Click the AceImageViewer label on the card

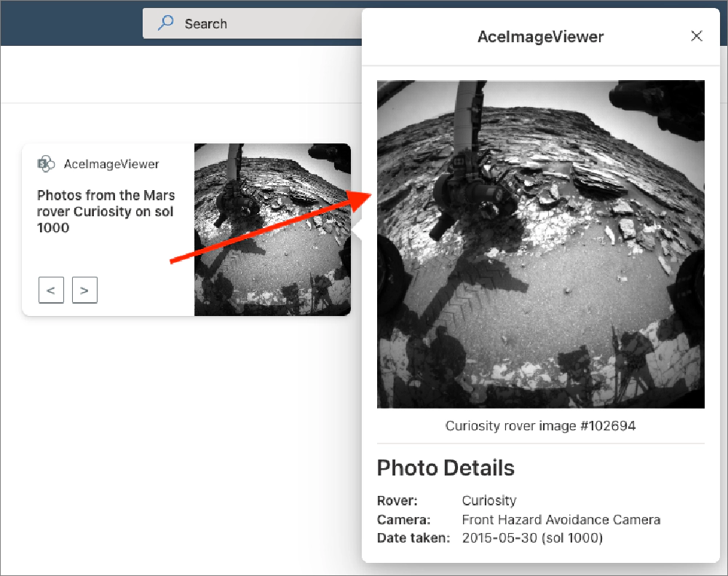111,164
